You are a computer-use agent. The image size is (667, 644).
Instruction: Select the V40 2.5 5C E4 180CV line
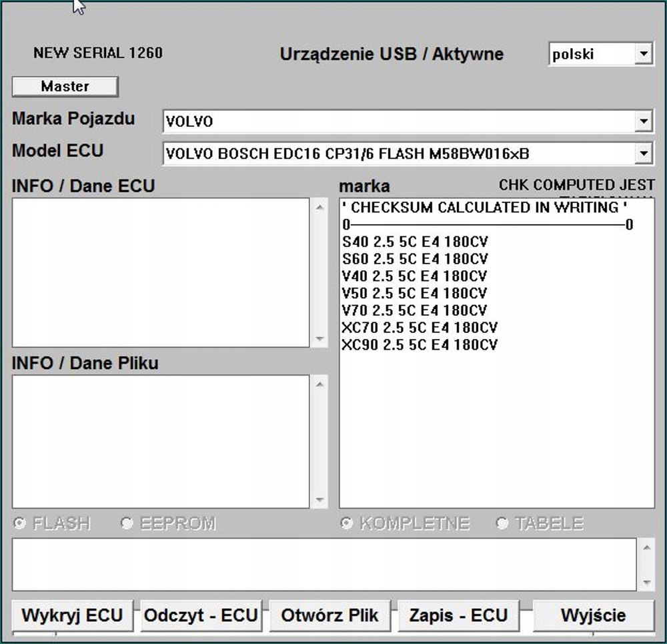pos(414,276)
